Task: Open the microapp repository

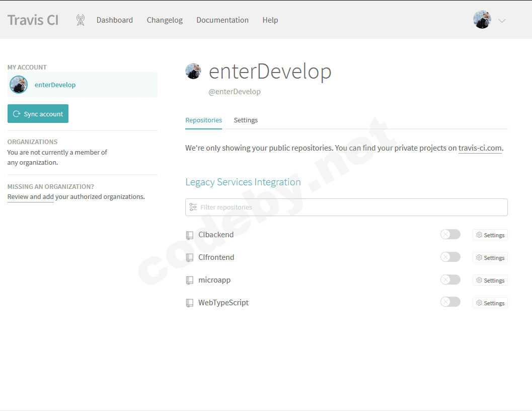Action: coord(214,280)
